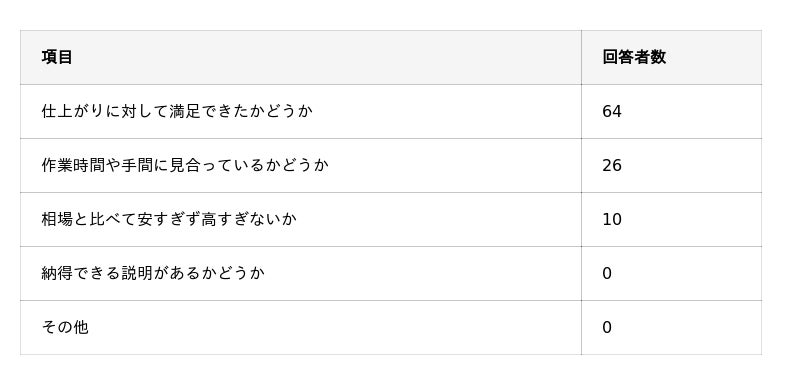
Task: Click the word 納得 in fourth row
Action: (57, 273)
